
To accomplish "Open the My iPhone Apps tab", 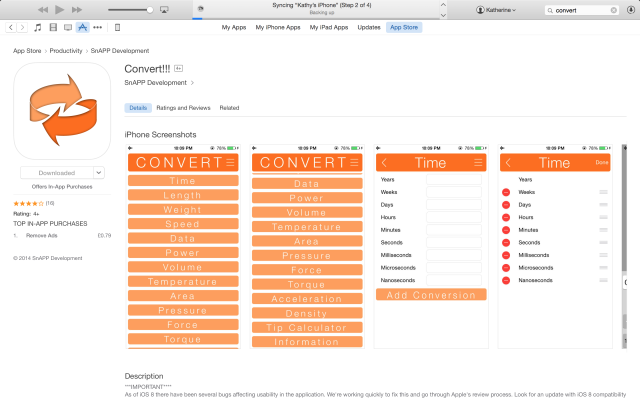I will click(x=278, y=27).
